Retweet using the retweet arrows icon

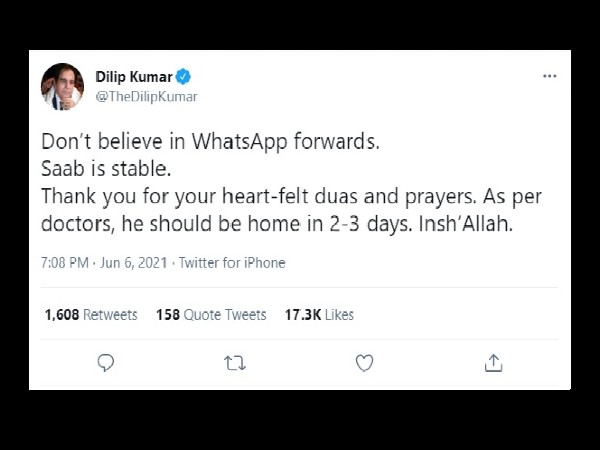[235, 363]
